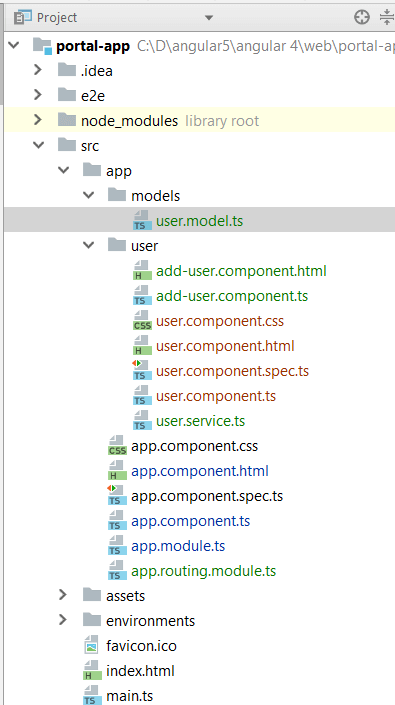Select index.html in the tree

(140, 671)
